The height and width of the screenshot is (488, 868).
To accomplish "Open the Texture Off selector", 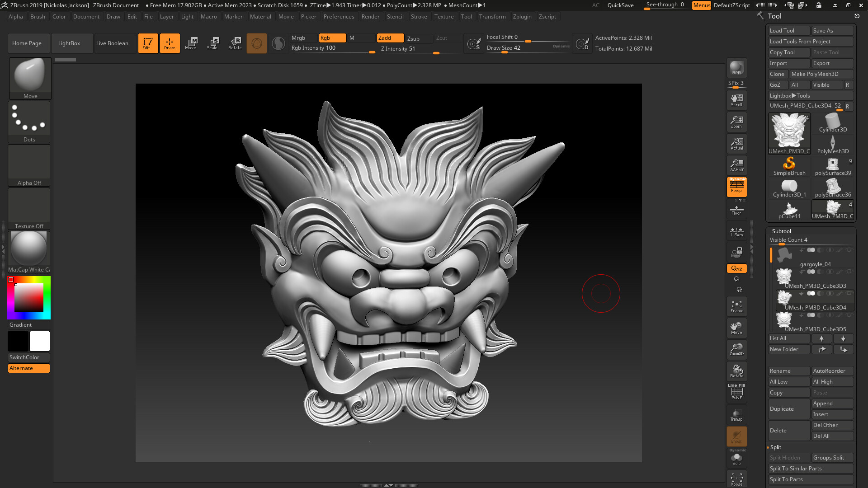I will [x=29, y=208].
